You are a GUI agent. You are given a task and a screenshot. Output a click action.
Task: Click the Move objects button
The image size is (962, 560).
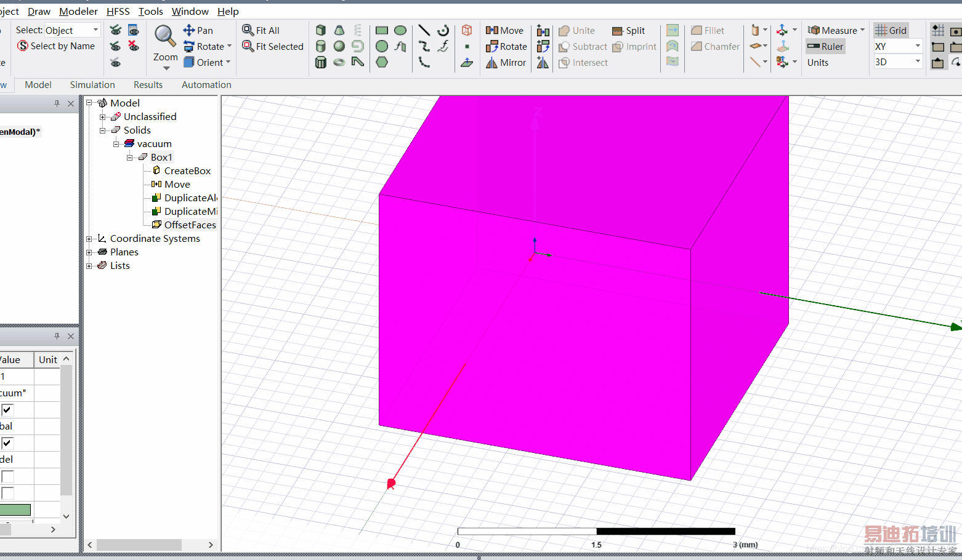click(504, 30)
